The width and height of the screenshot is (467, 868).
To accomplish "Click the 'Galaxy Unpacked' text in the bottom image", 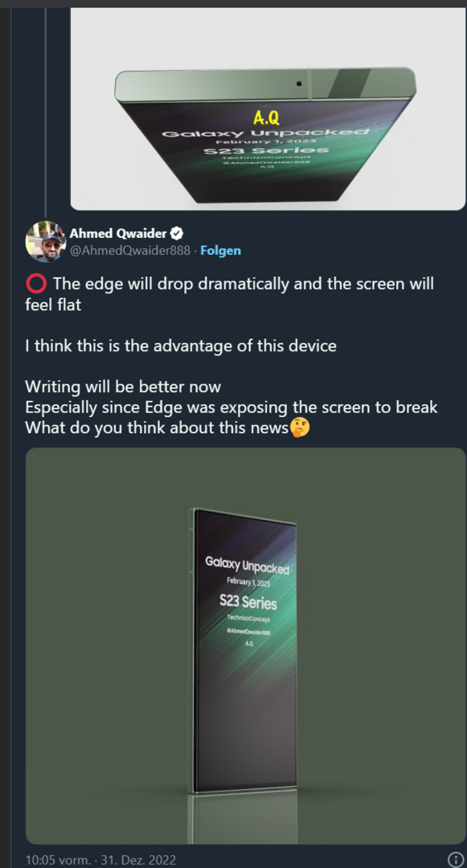I will (248, 567).
